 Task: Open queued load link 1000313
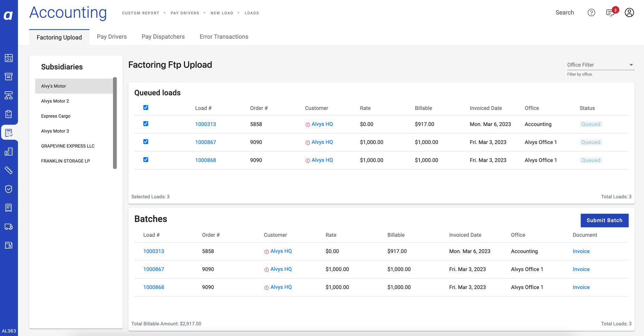(x=205, y=124)
